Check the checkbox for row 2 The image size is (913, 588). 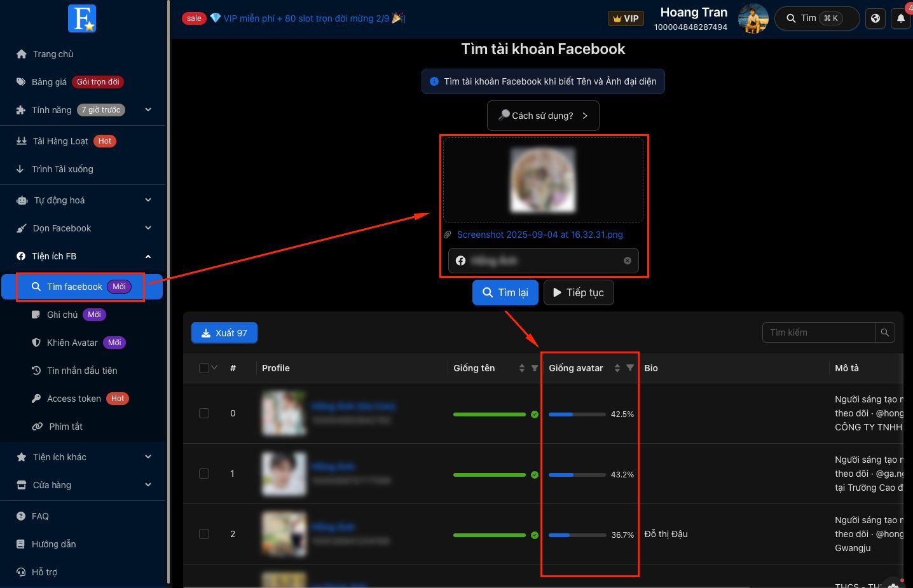204,534
